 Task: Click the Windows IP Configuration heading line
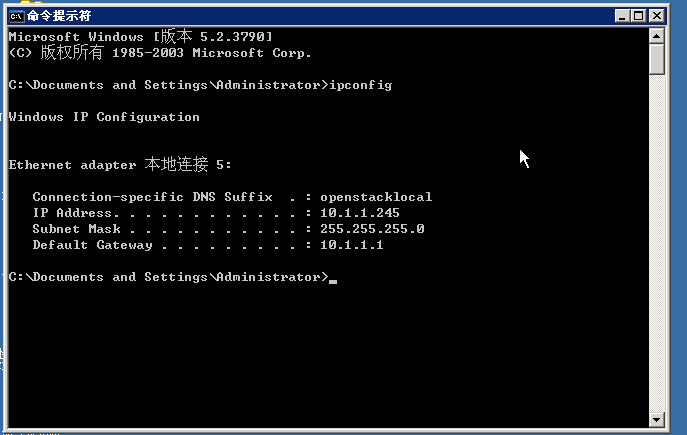pos(104,117)
